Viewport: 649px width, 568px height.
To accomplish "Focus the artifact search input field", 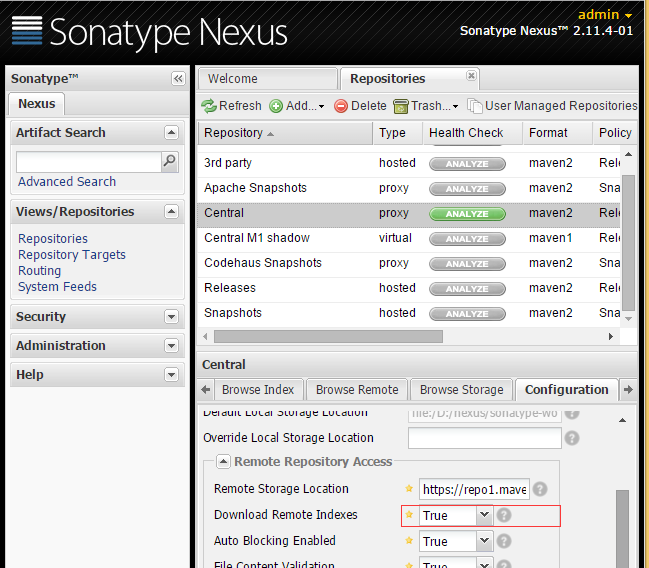I will coord(89,162).
